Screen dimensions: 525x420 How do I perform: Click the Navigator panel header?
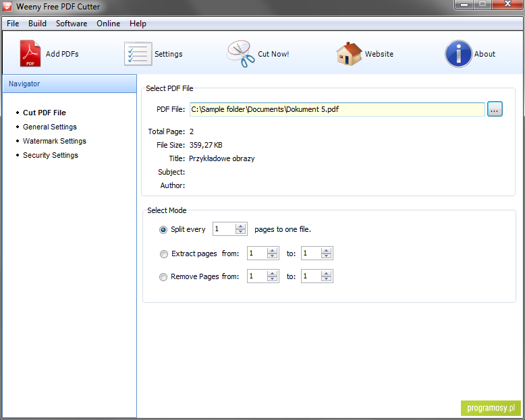70,84
